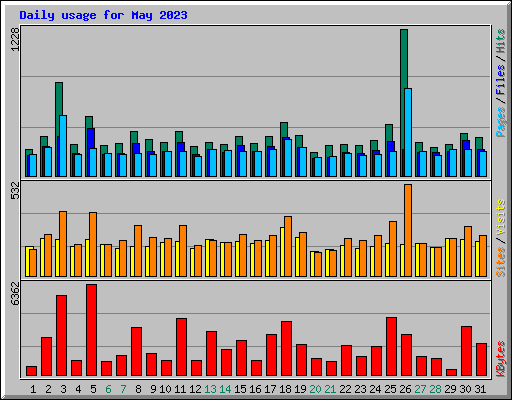Click the cyan pages bar for day 26
Image resolution: width=512 pixels, height=400 pixels.
408,132
